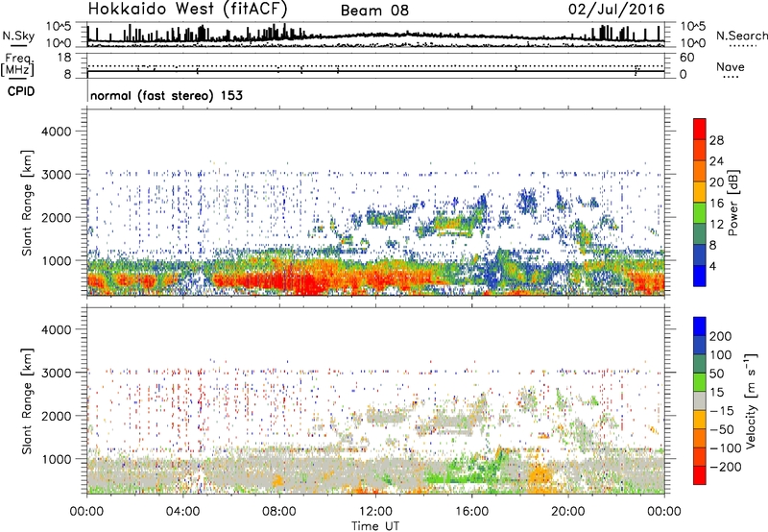Click Velocity colorbar tick value '200'
The width and height of the screenshot is (768, 532).
point(721,336)
